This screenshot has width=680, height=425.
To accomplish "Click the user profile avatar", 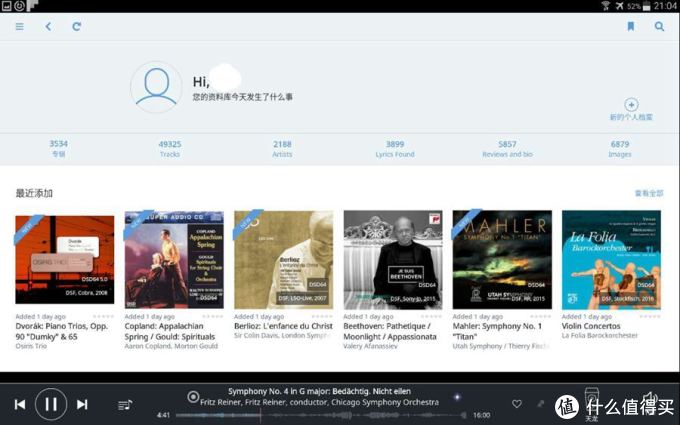I will [156, 87].
